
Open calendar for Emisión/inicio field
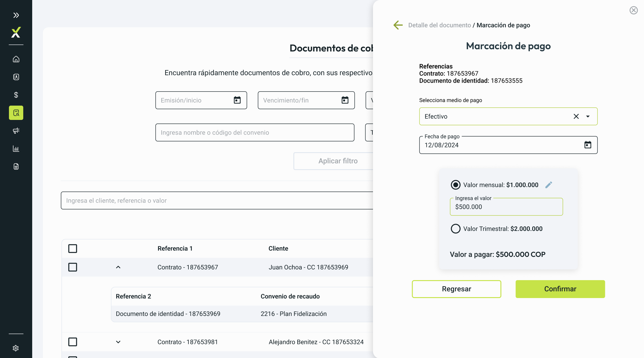click(x=237, y=100)
